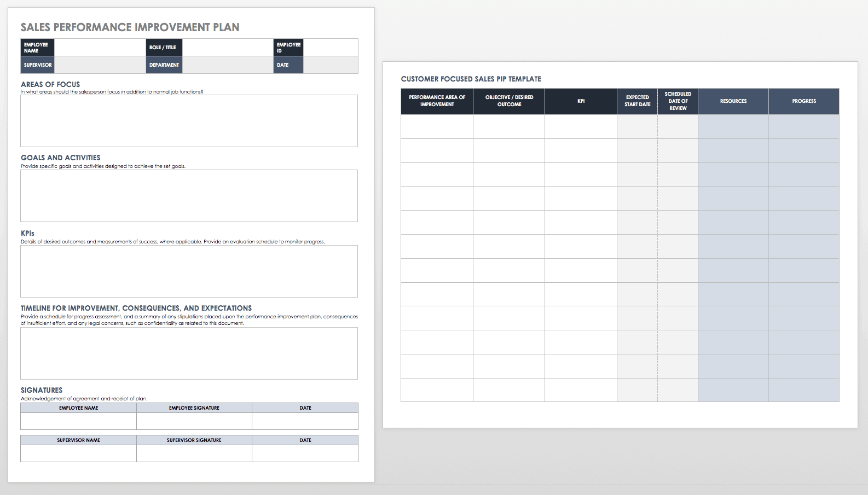
Task: Select the KPIs description text box
Action: coord(189,271)
